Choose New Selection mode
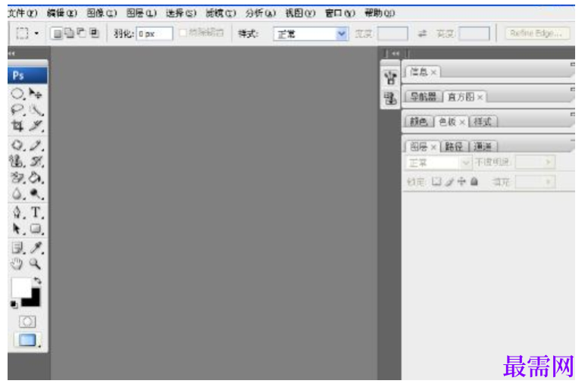The height and width of the screenshot is (390, 588). (x=58, y=34)
